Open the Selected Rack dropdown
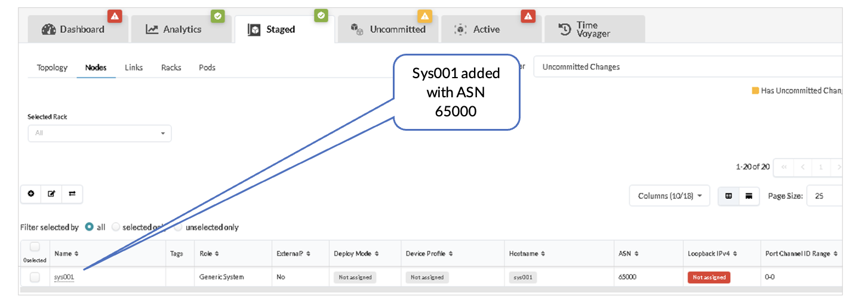 click(x=100, y=133)
